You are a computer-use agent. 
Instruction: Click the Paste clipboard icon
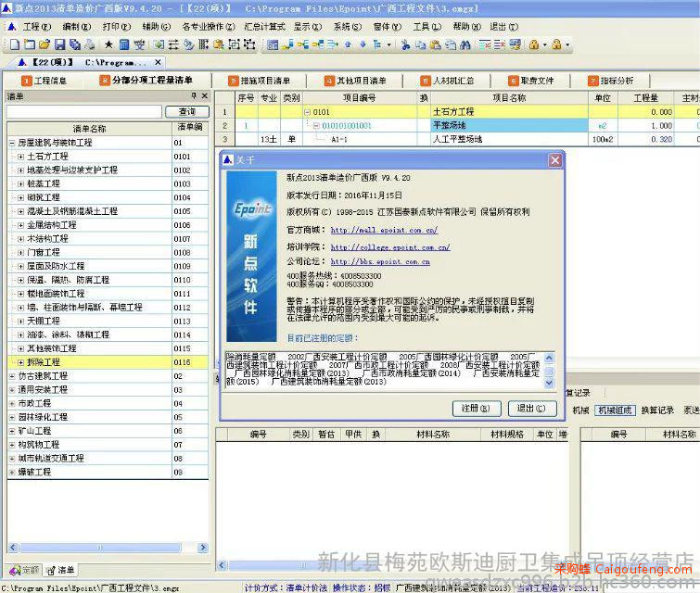[x=436, y=44]
